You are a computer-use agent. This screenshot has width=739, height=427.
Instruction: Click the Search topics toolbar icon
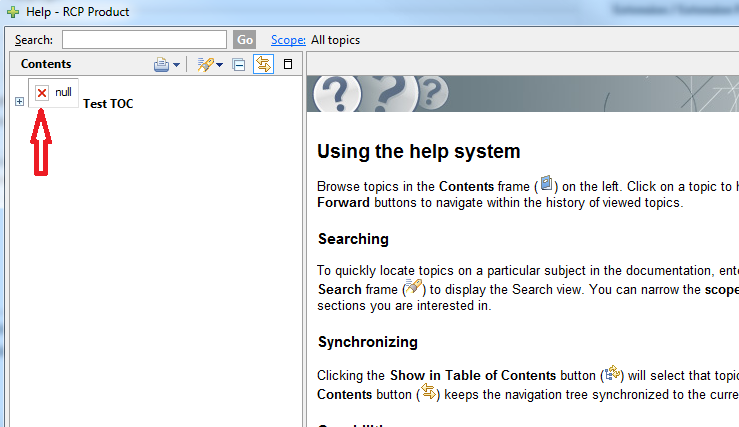click(x=205, y=64)
